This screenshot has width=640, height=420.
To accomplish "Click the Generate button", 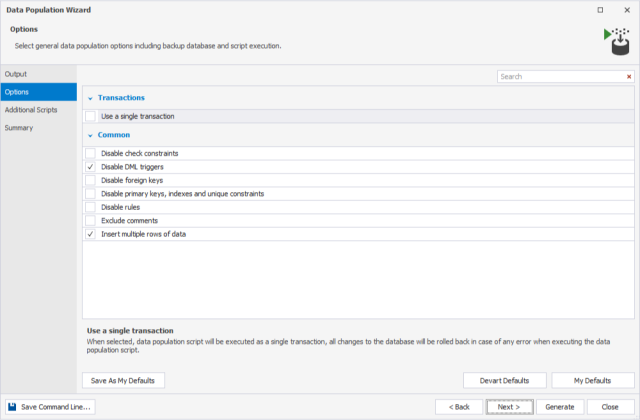I will 560,407.
